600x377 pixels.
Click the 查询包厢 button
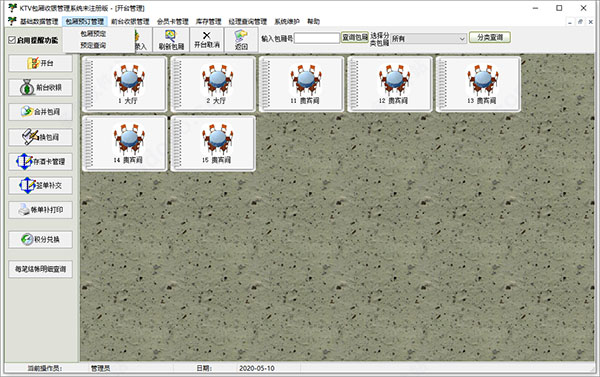click(355, 37)
